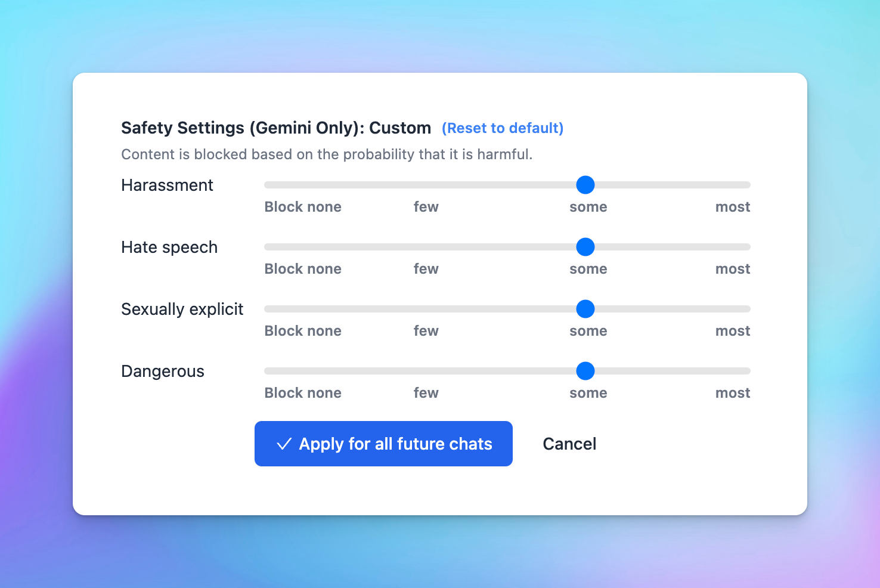Click the Sexually explicit slider handle

(585, 309)
